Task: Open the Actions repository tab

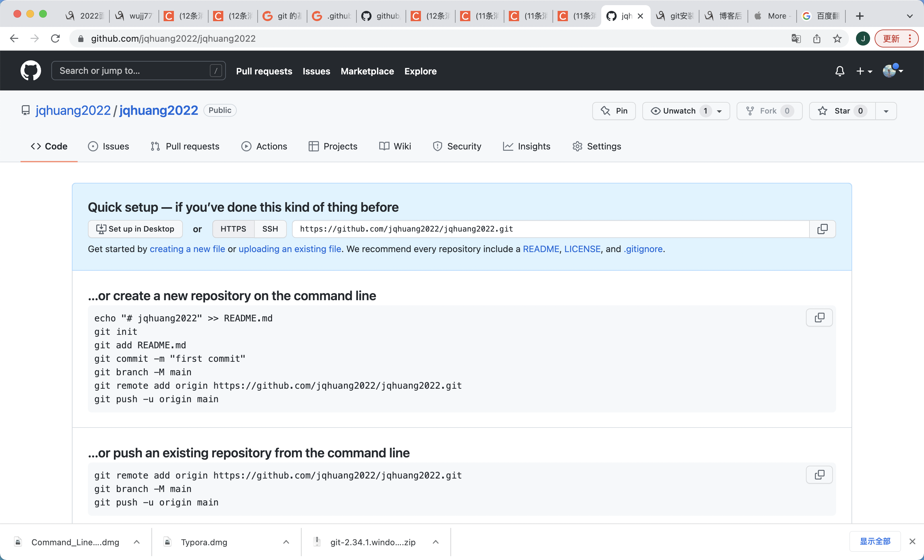Action: 264,146
